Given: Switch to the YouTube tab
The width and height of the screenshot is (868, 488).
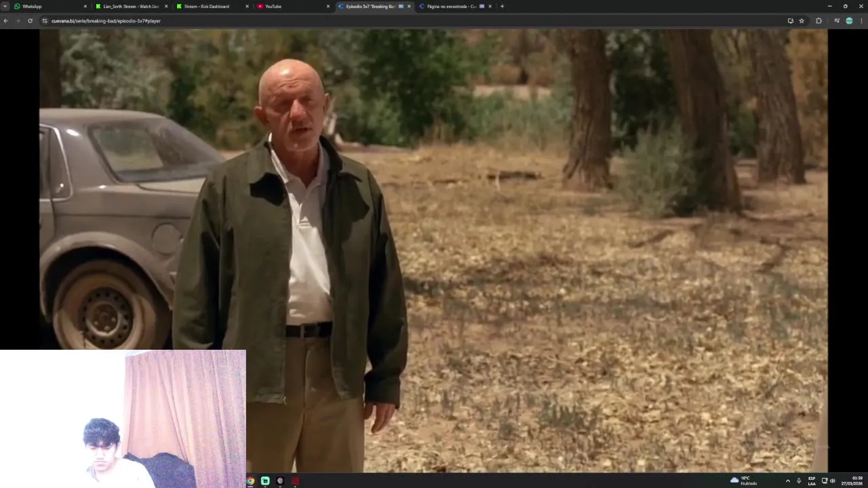Looking at the screenshot, I should 293,6.
